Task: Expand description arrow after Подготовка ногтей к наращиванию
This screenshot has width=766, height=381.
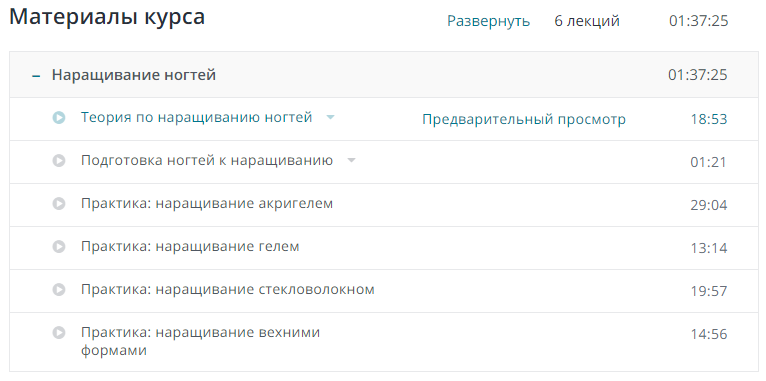Action: 351,160
